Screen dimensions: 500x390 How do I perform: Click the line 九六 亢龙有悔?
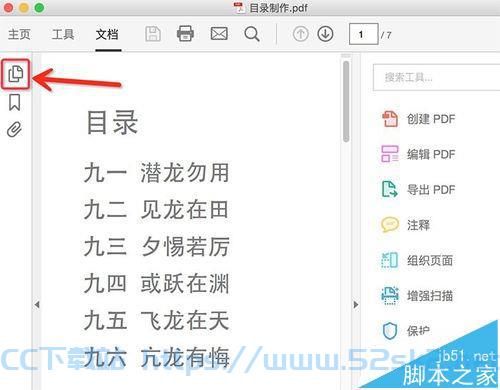[156, 357]
